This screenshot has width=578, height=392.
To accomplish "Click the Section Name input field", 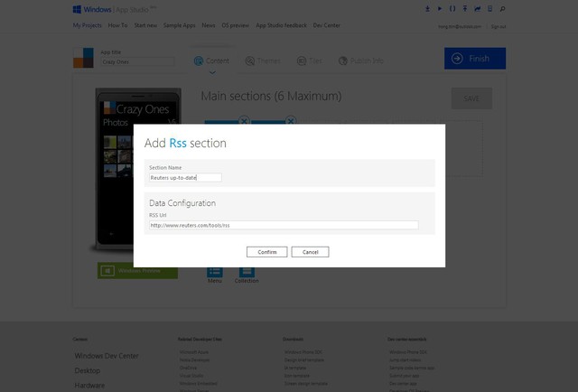I will [x=185, y=178].
